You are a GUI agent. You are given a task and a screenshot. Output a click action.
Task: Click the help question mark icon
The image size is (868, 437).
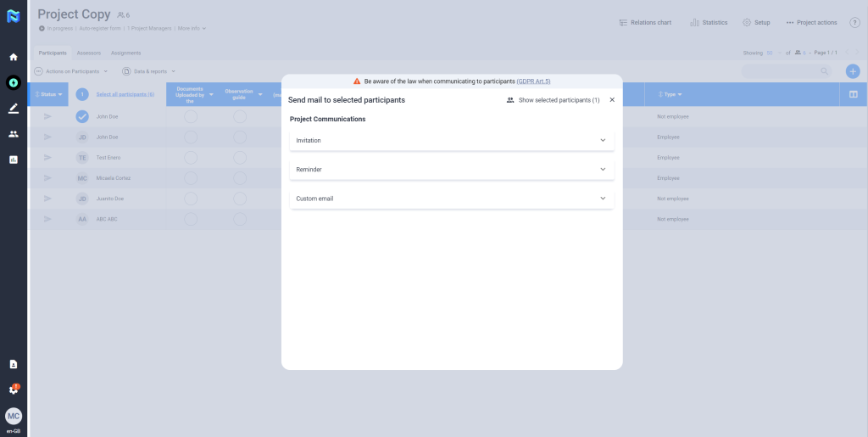(854, 22)
